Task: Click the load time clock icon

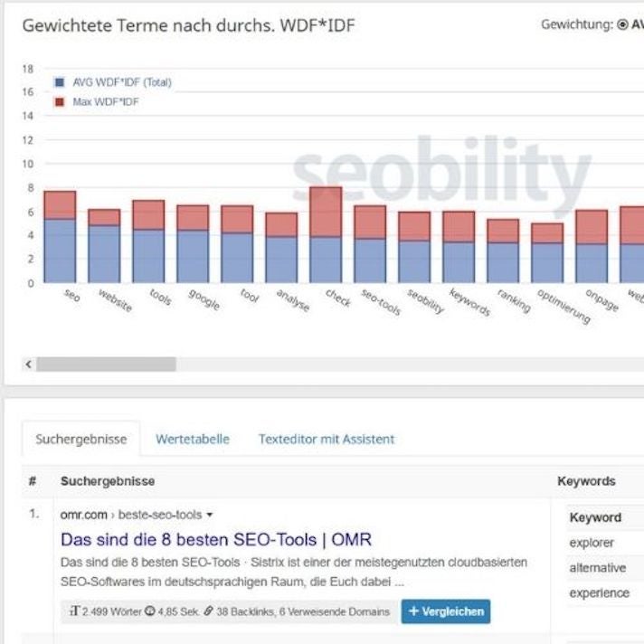Action: [150, 611]
